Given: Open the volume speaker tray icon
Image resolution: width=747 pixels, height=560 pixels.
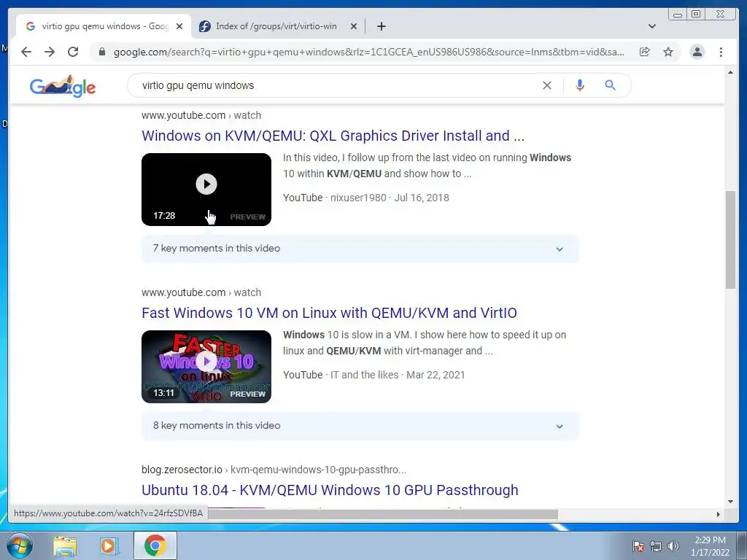Looking at the screenshot, I should coord(673,546).
